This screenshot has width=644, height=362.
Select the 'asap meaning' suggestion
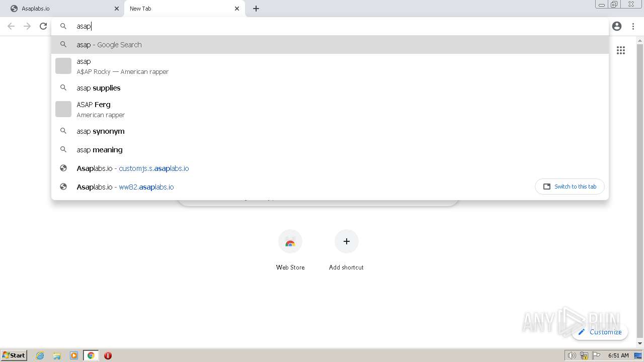[330, 150]
